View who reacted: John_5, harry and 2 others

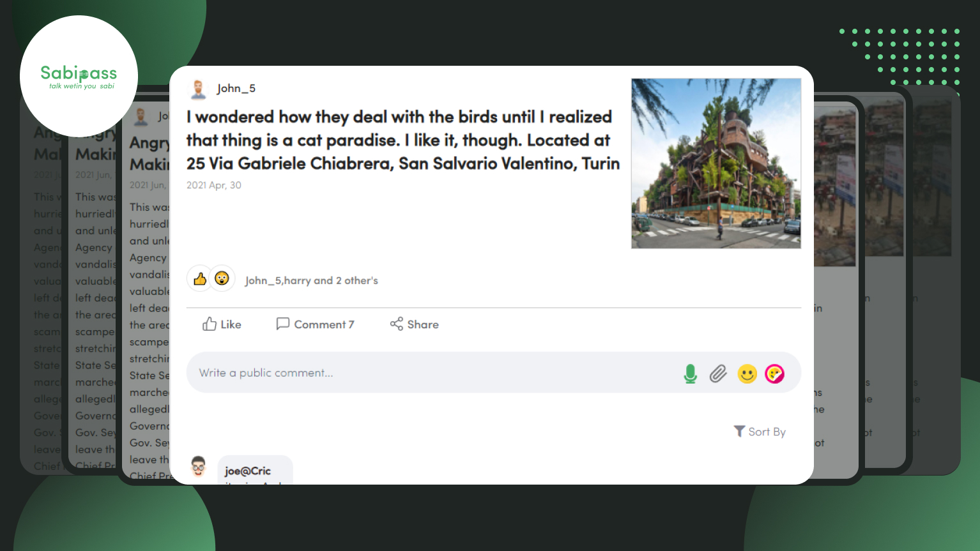[311, 280]
